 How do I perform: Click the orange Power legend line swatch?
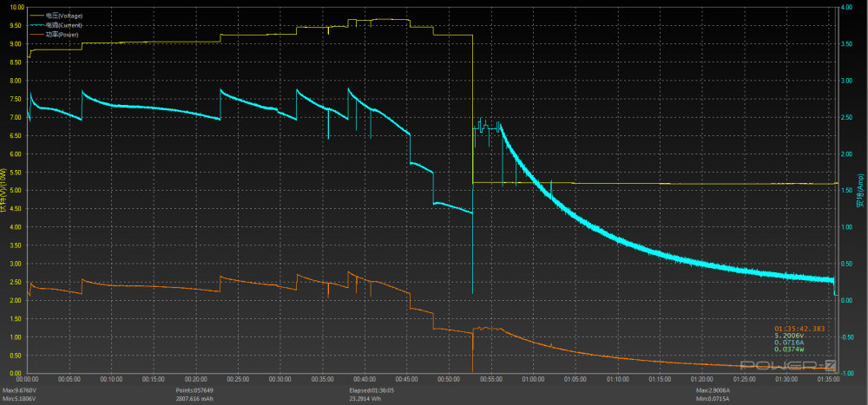(x=36, y=35)
